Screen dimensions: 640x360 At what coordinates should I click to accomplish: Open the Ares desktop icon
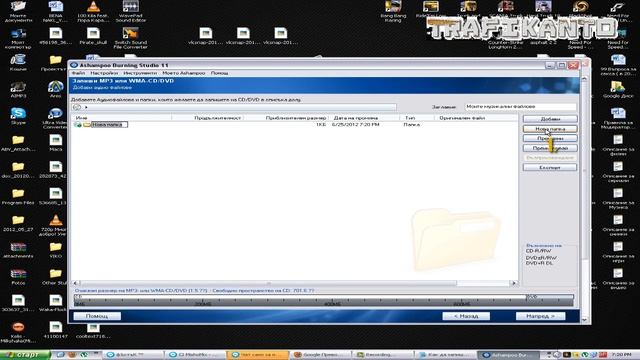pos(56,89)
